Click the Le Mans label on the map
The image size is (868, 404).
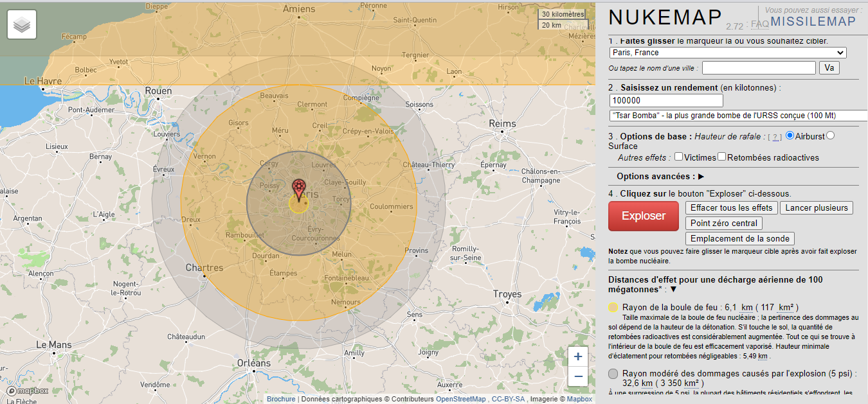pyautogui.click(x=54, y=345)
